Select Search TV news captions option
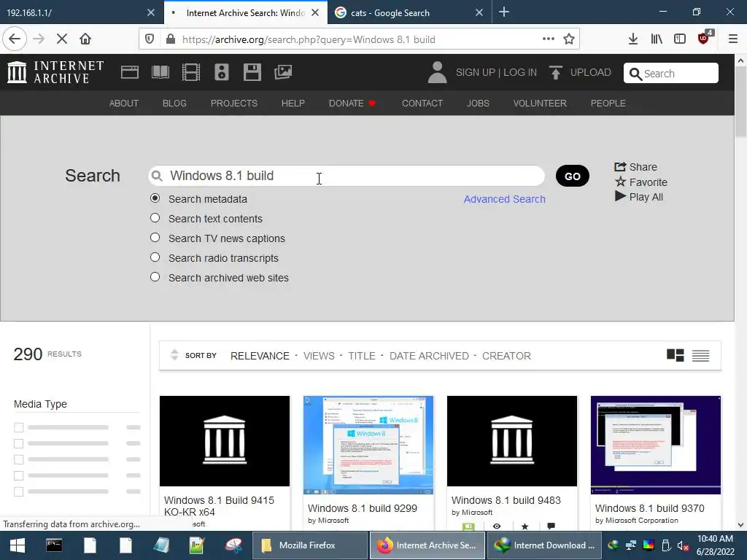747x560 pixels. pyautogui.click(x=155, y=237)
